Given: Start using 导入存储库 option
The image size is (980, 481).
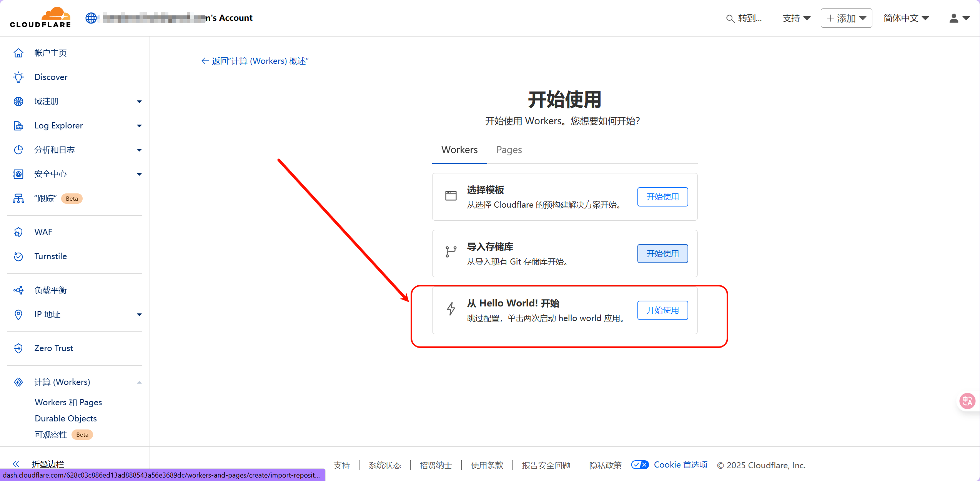Looking at the screenshot, I should 662,254.
